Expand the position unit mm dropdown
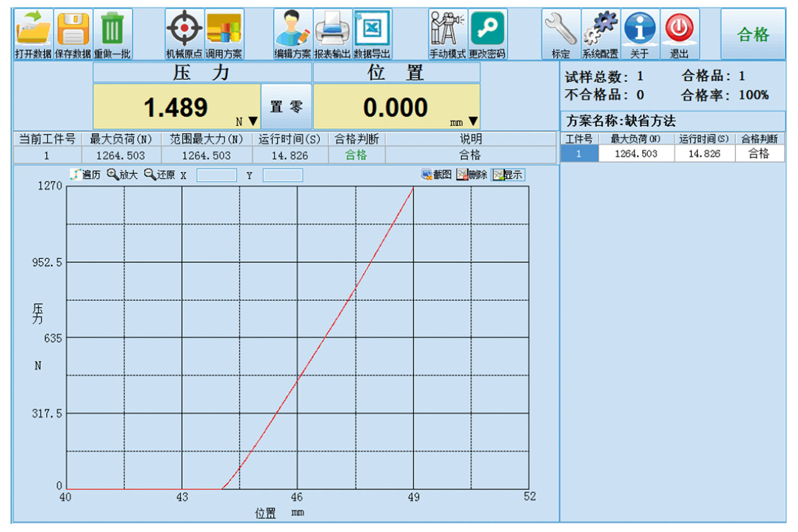 point(473,121)
